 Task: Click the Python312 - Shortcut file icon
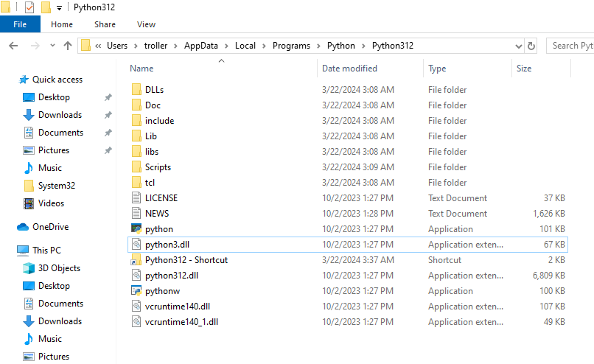click(x=136, y=260)
